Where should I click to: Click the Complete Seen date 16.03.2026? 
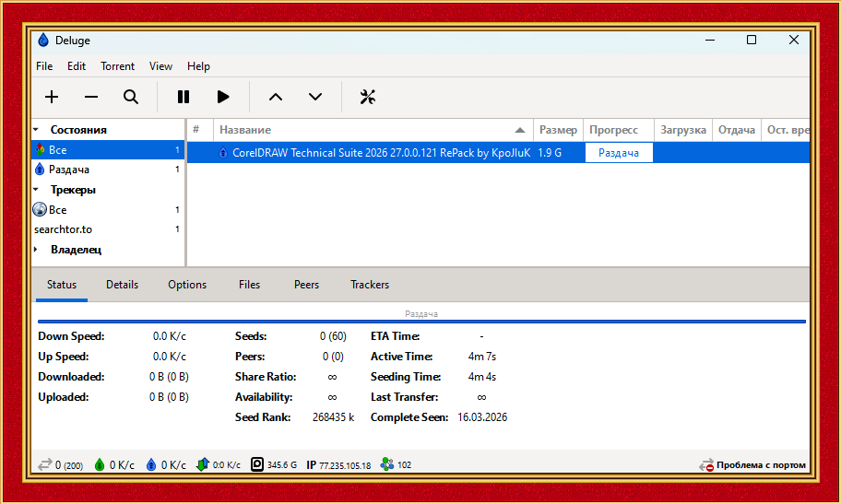click(x=482, y=417)
